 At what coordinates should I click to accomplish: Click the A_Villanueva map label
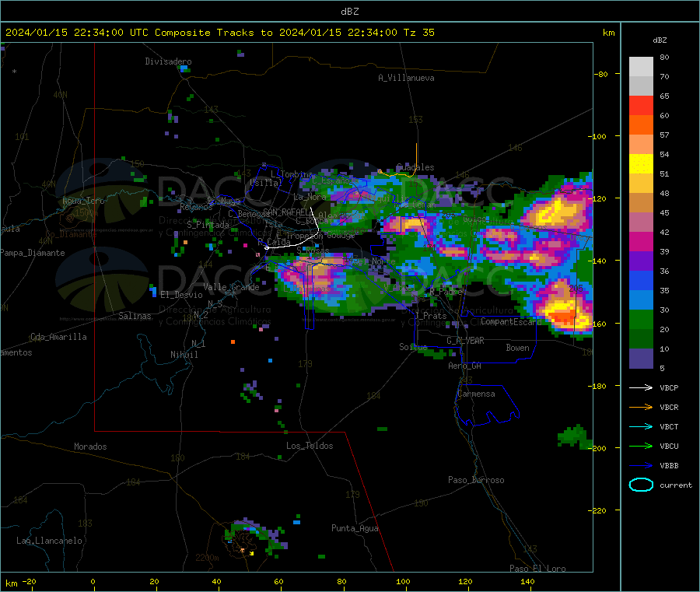(406, 78)
